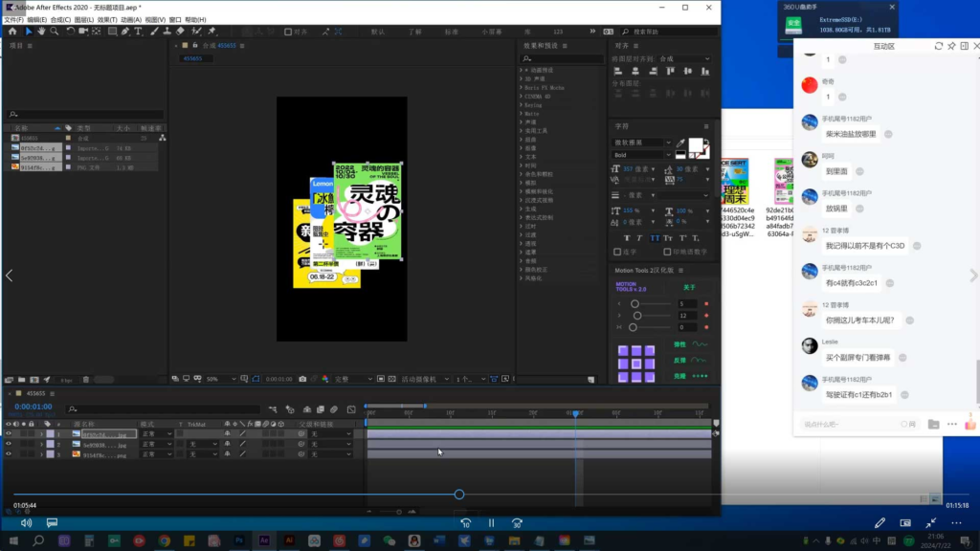Open the 合成(C) menu
Image resolution: width=980 pixels, height=551 pixels.
click(60, 19)
